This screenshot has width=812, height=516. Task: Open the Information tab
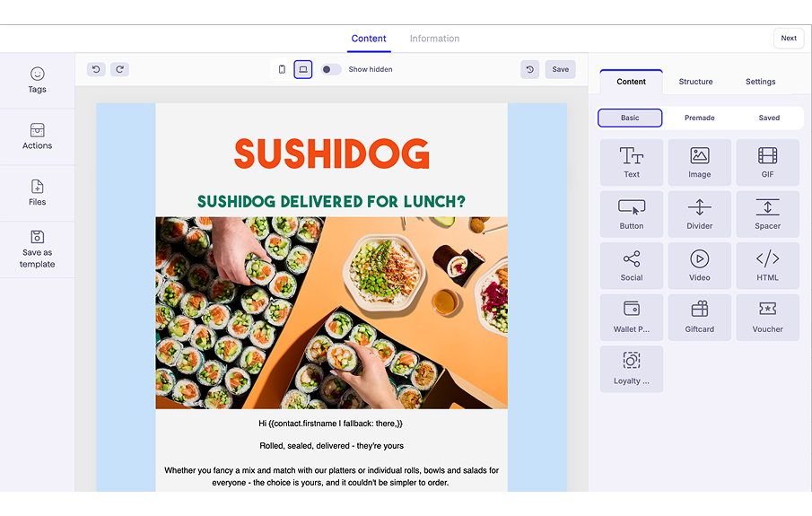coord(434,39)
